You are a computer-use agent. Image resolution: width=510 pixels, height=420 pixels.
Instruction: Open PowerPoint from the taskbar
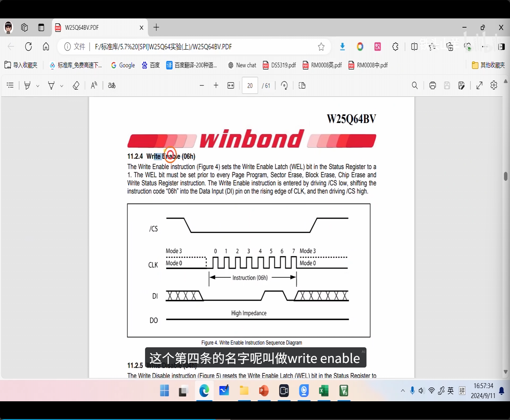(264, 391)
